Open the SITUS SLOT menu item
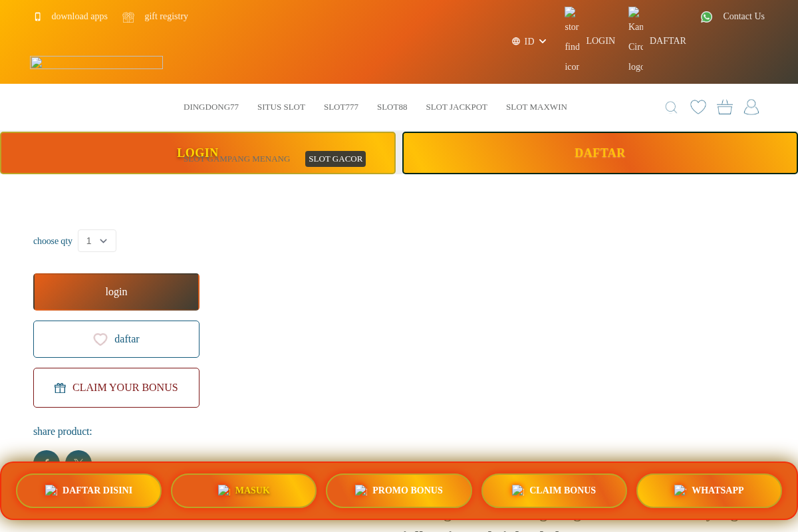 click(281, 107)
